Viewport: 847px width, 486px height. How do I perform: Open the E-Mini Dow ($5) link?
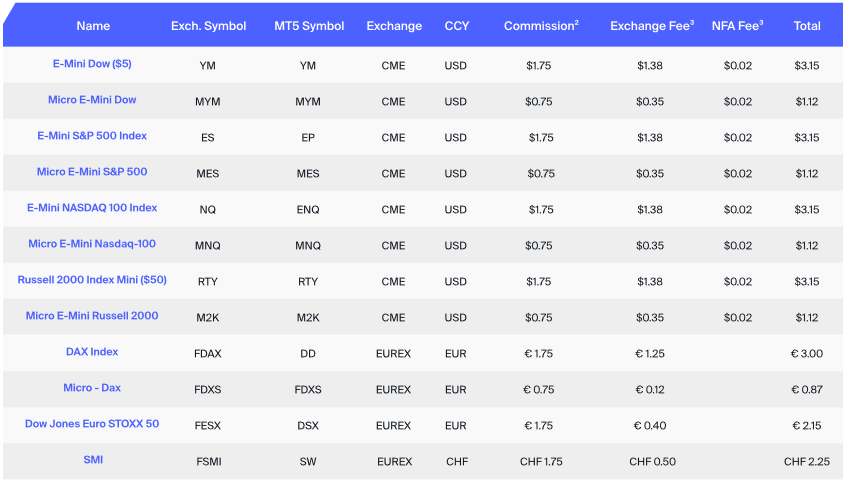92,64
